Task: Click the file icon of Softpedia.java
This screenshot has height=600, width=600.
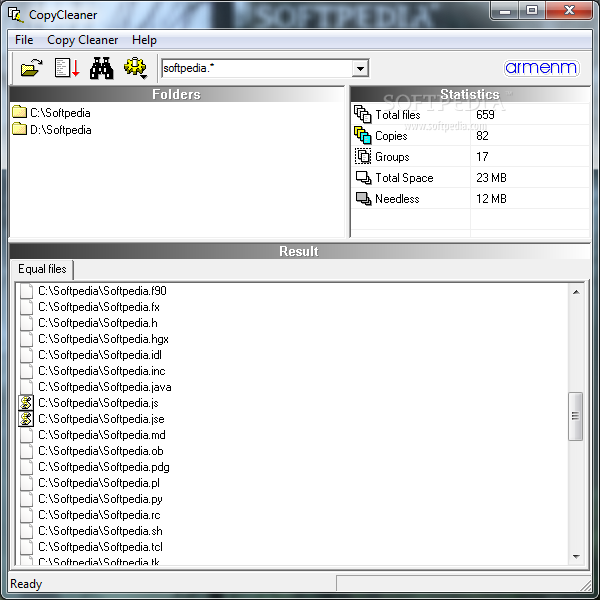Action: tap(26, 387)
